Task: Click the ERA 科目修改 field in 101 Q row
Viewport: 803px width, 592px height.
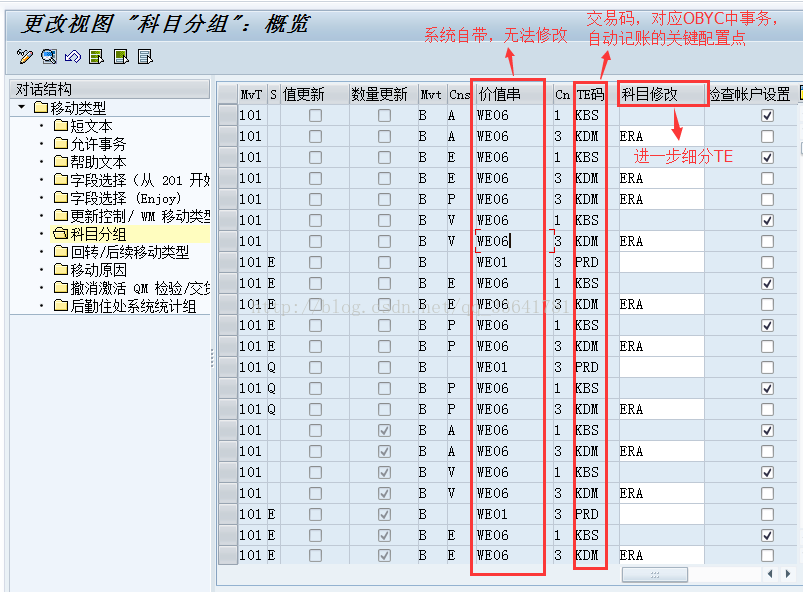Action: [661, 410]
